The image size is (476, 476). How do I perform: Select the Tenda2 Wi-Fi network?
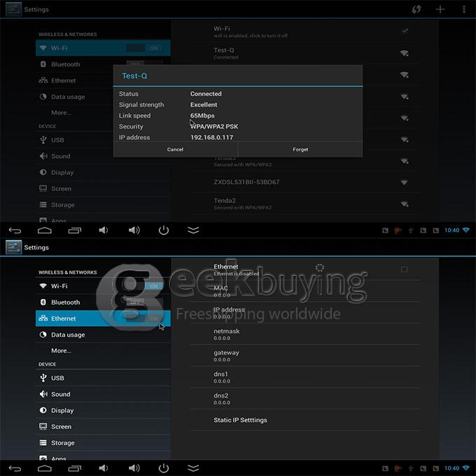pos(305,204)
